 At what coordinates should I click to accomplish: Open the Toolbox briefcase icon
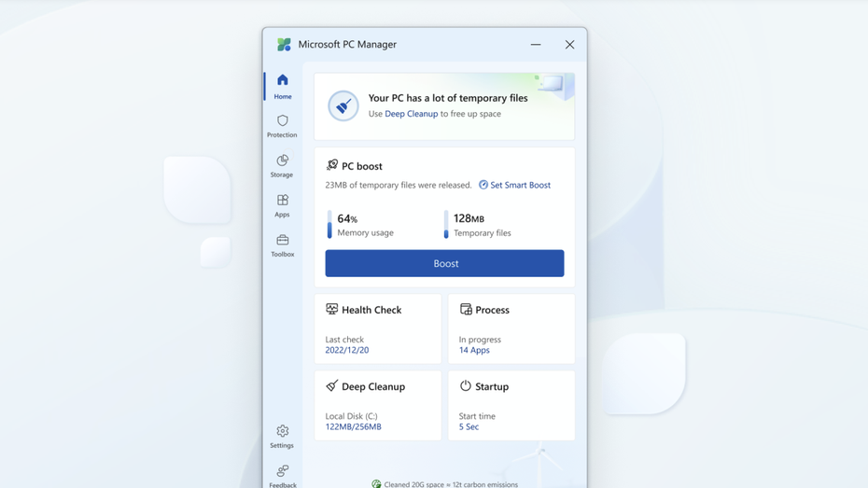282,241
